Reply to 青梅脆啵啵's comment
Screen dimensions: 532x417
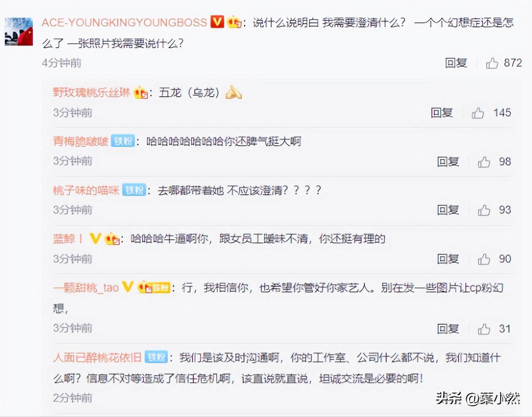pyautogui.click(x=448, y=162)
